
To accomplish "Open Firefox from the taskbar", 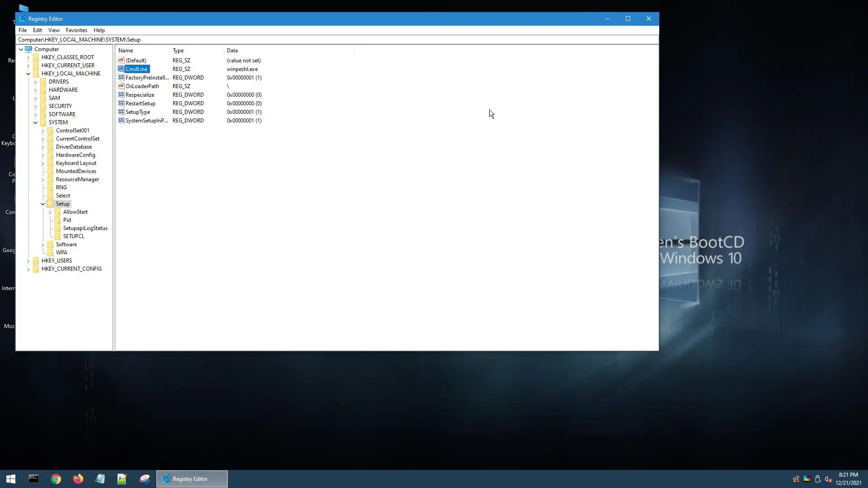I will click(78, 479).
